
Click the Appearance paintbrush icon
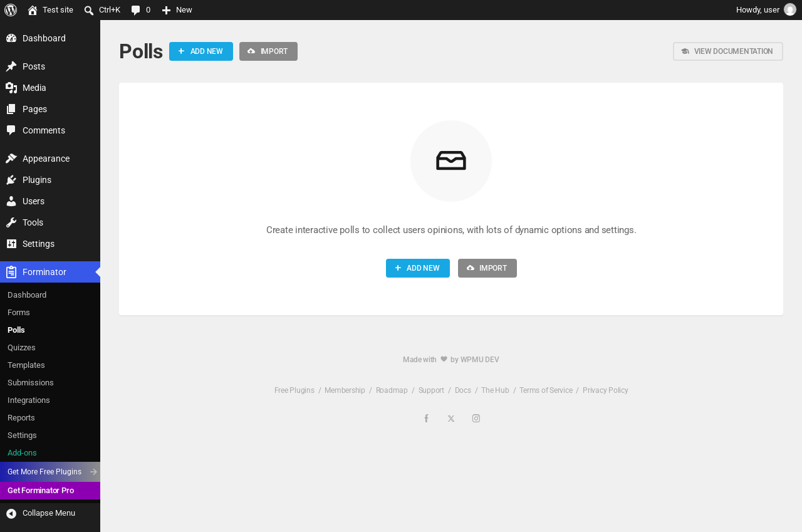[11, 159]
